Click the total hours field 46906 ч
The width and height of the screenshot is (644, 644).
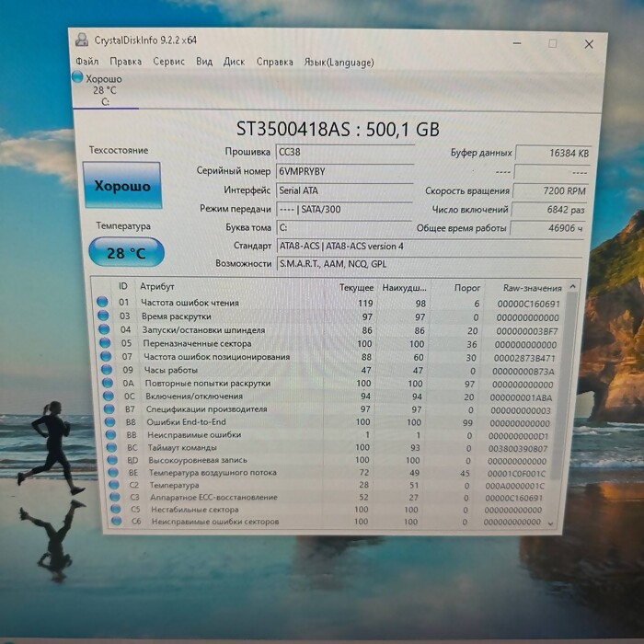tap(547, 228)
